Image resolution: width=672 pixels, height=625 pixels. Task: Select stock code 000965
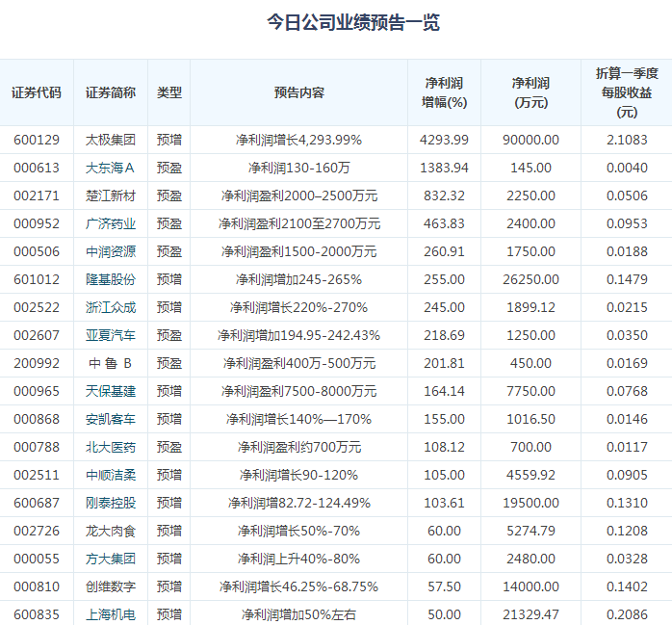(37, 391)
